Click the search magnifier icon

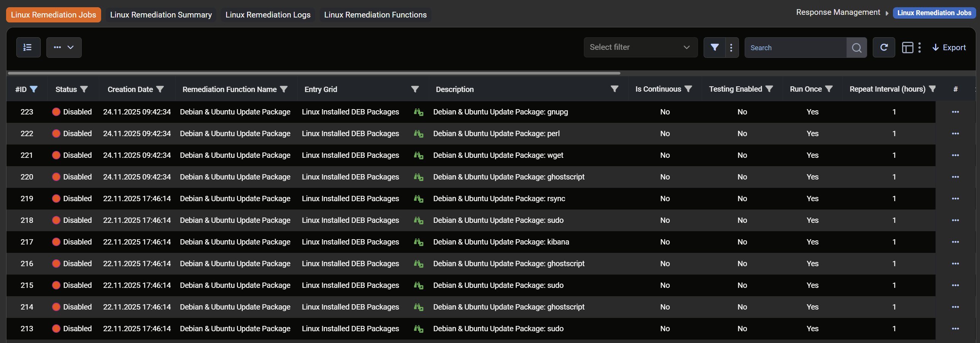point(856,48)
